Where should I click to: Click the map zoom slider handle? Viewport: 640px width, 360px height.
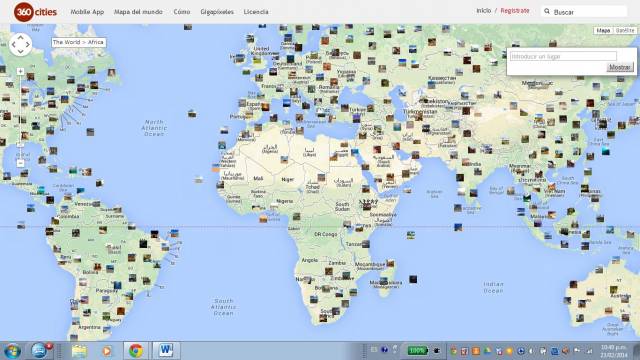pyautogui.click(x=20, y=144)
